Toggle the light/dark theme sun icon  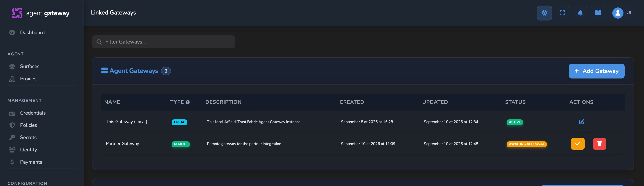[544, 13]
